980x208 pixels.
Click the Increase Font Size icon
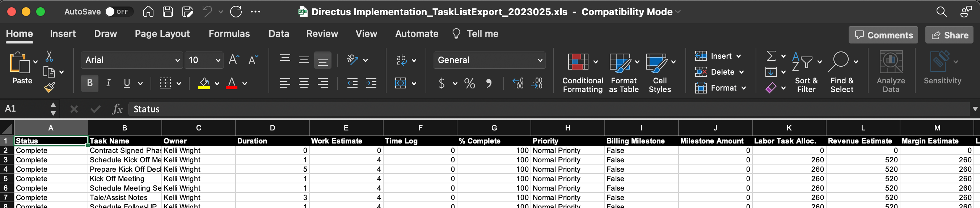(x=233, y=60)
